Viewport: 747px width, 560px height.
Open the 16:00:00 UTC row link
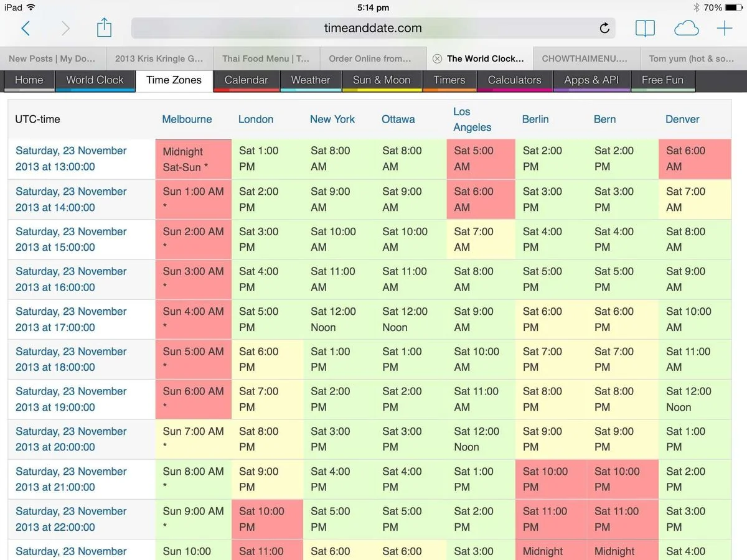[71, 279]
